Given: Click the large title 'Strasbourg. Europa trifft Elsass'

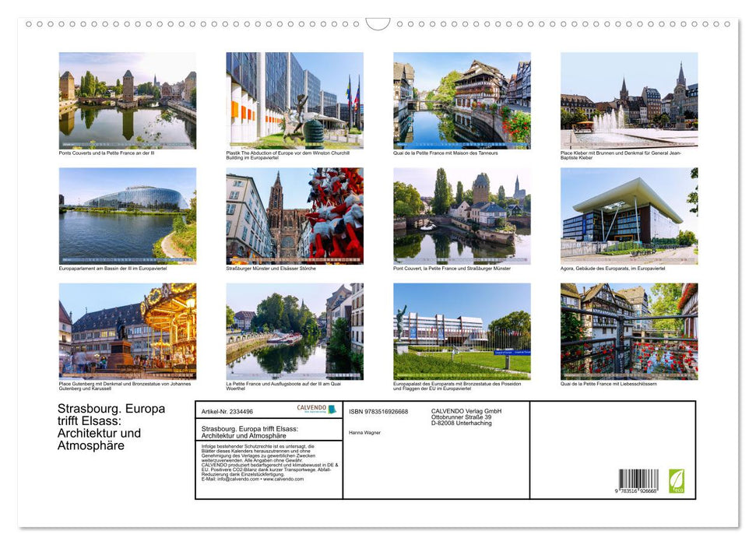Looking at the screenshot, I should (111, 427).
